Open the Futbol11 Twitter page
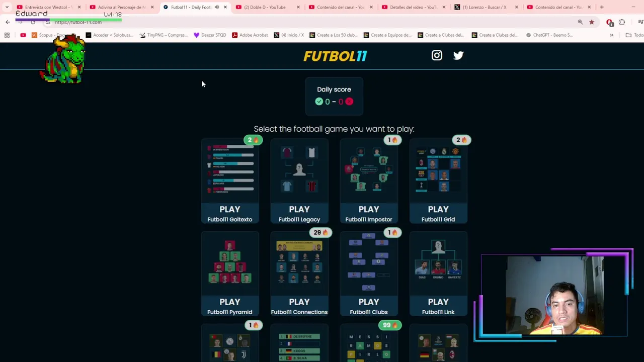644x362 pixels. (458, 55)
